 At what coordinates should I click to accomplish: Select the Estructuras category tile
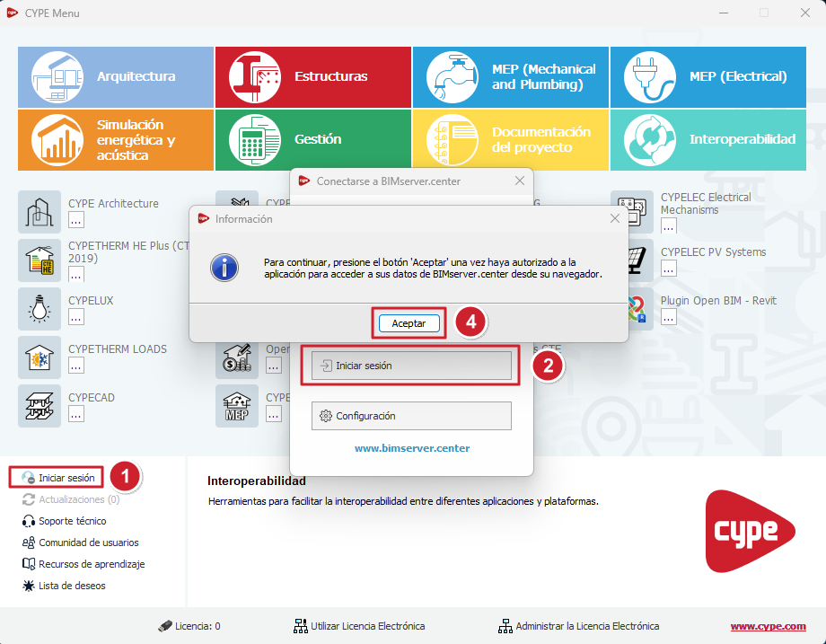(x=313, y=76)
